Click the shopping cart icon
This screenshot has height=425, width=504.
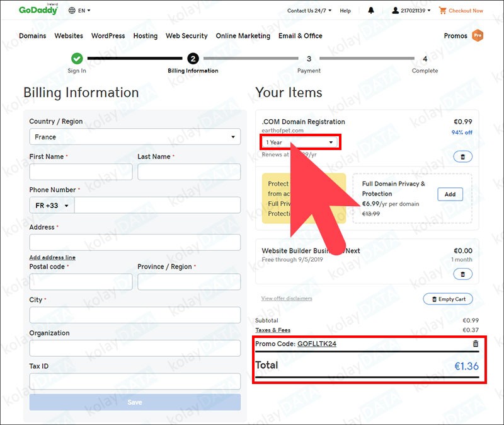coord(443,11)
